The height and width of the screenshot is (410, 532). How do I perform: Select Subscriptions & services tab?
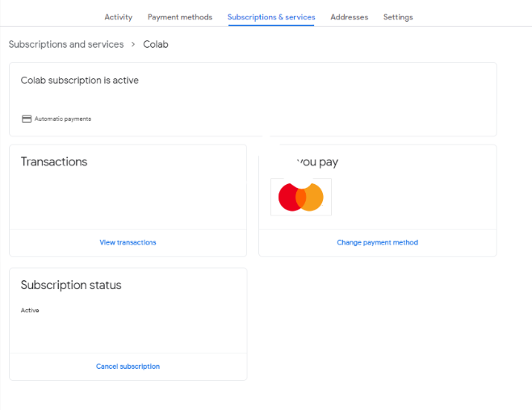[x=271, y=17]
